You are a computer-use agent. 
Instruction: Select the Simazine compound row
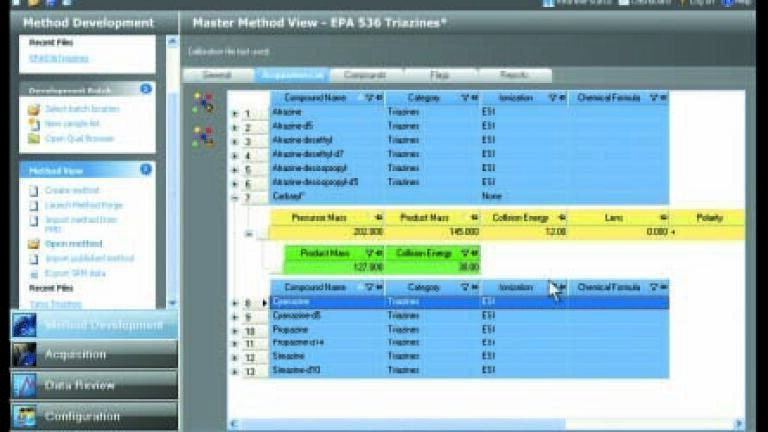click(469, 356)
